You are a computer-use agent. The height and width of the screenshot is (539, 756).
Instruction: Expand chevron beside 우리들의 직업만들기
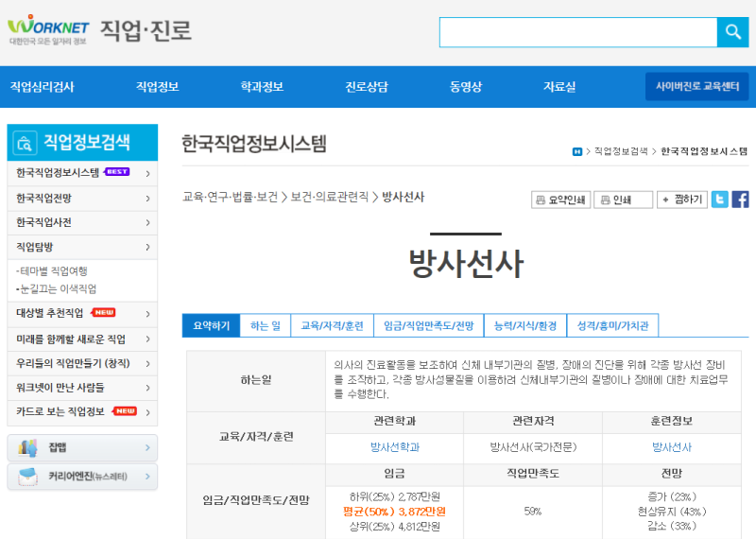(147, 364)
